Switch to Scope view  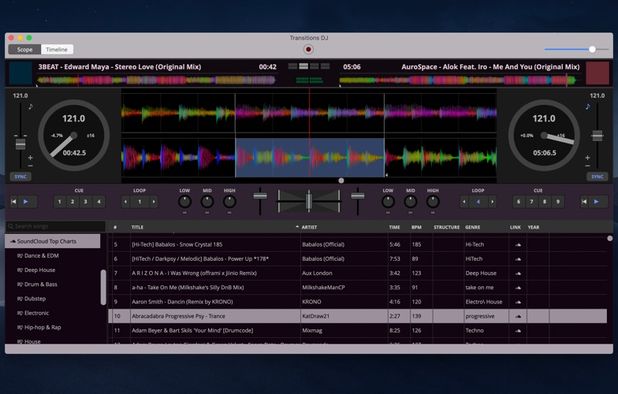point(25,49)
